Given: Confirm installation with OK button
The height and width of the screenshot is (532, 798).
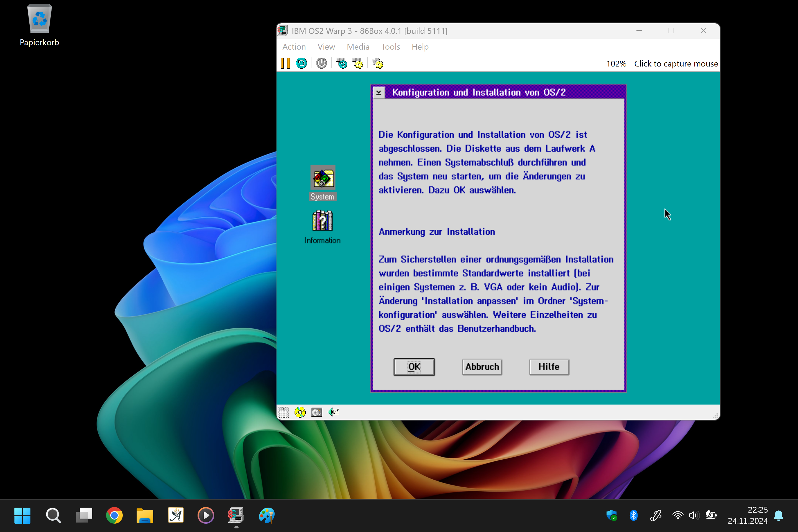Looking at the screenshot, I should [x=414, y=367].
